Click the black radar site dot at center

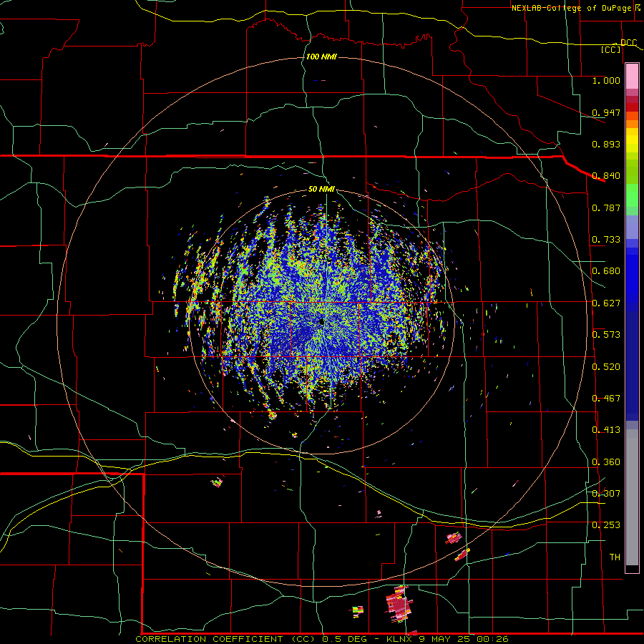tap(321, 322)
